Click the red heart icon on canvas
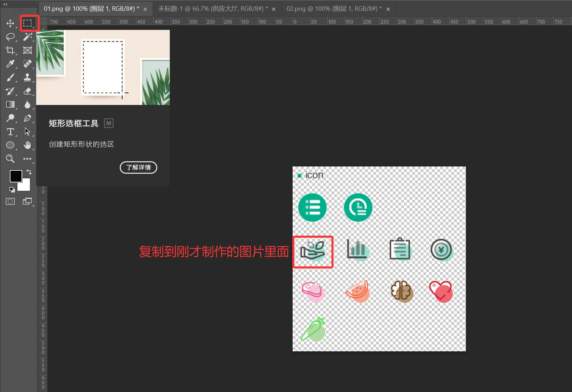572x392 pixels. (x=441, y=292)
